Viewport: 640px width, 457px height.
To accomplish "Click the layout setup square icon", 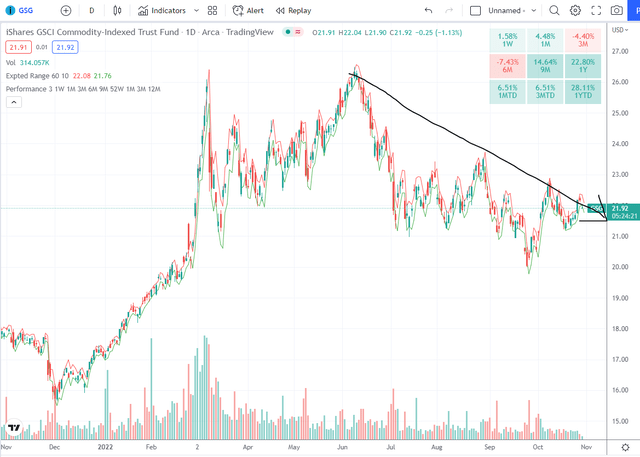I will click(475, 11).
